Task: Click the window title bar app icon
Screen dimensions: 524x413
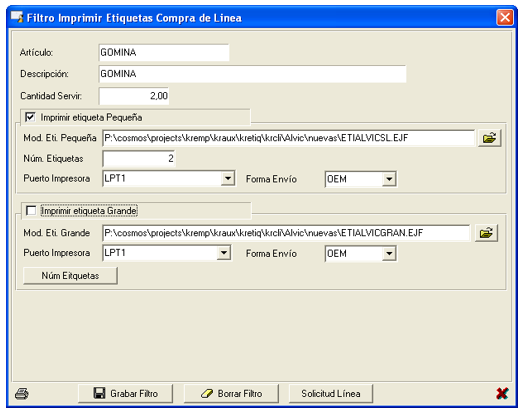Action: [x=17, y=17]
